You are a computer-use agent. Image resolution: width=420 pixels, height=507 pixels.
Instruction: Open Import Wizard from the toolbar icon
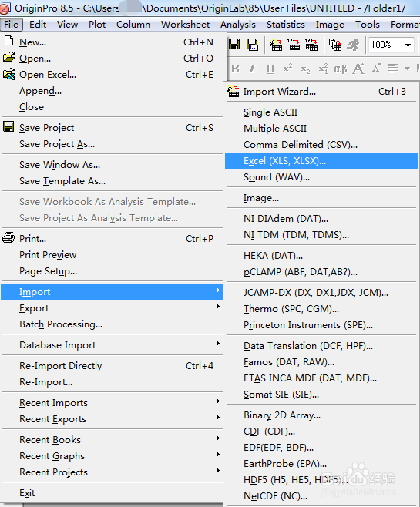click(276, 44)
